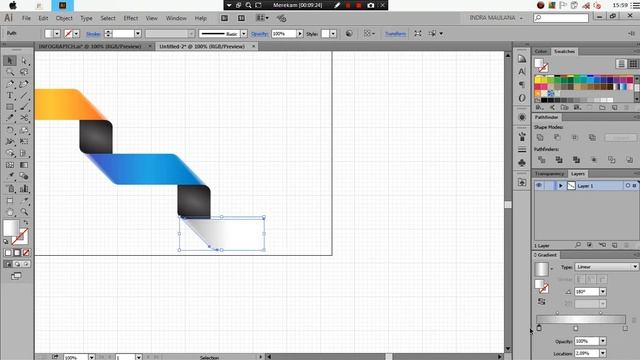Click the Unite shape mode icon in Pathfinder
Screen dimensions: 640x360
click(540, 138)
